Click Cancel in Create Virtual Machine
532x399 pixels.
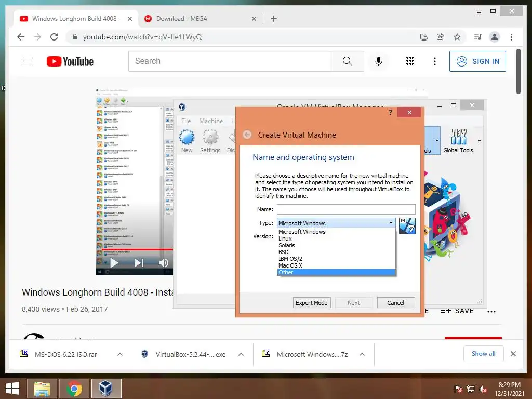pyautogui.click(x=395, y=303)
